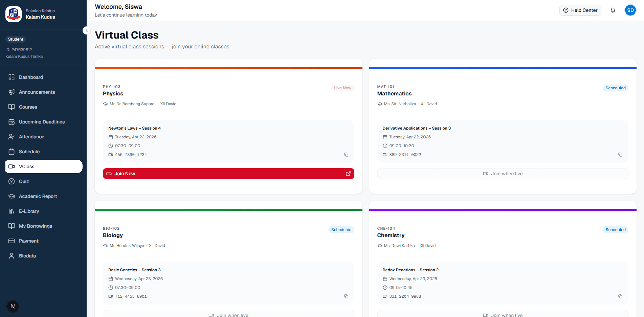Copy the Biology meeting ID 712 4455 8901
644x317 pixels.
[346, 296]
